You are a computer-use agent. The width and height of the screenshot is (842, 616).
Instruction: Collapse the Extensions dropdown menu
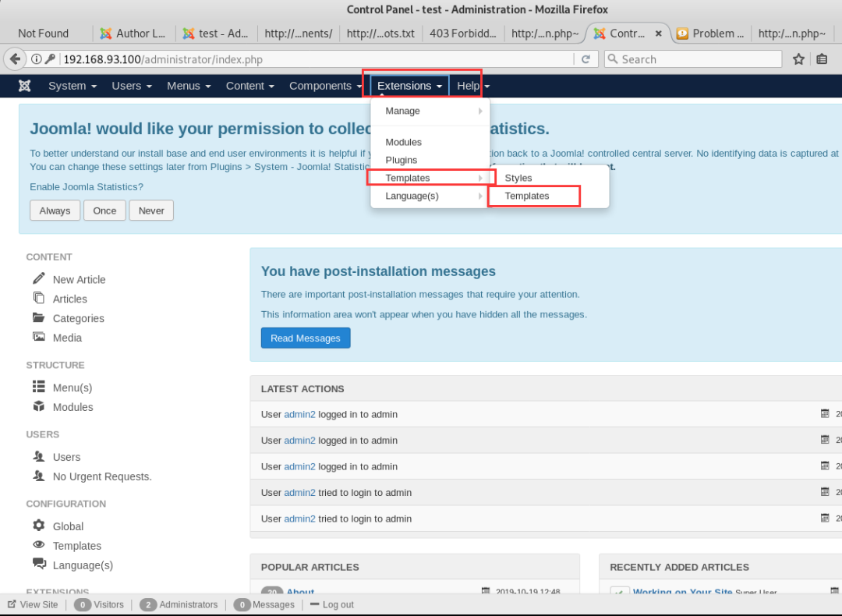pyautogui.click(x=410, y=86)
